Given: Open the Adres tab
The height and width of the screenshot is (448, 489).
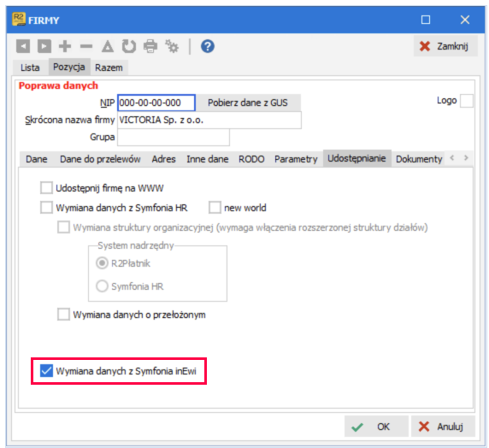Looking at the screenshot, I should (164, 159).
